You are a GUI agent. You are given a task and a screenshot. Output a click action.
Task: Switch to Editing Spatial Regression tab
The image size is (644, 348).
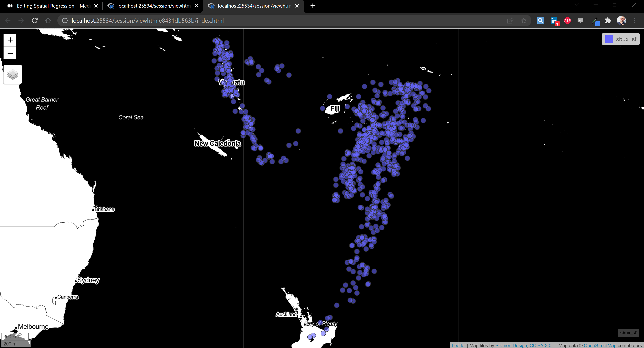(x=50, y=6)
